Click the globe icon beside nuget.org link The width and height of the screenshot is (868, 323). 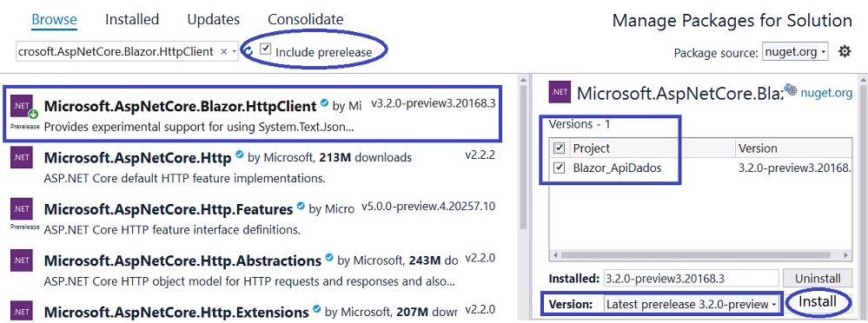(x=791, y=90)
